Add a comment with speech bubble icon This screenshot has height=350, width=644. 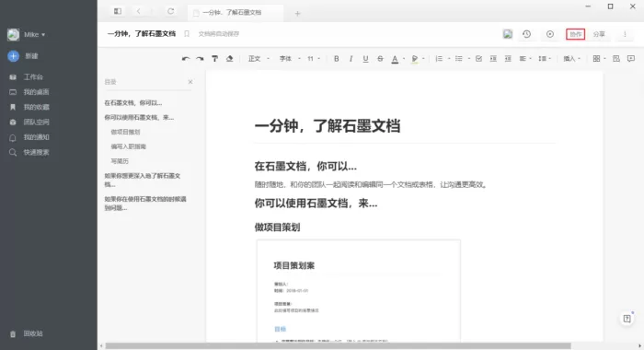pyautogui.click(x=631, y=59)
